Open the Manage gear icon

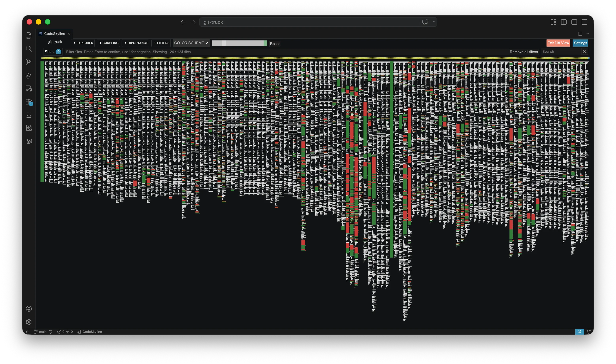(x=29, y=322)
